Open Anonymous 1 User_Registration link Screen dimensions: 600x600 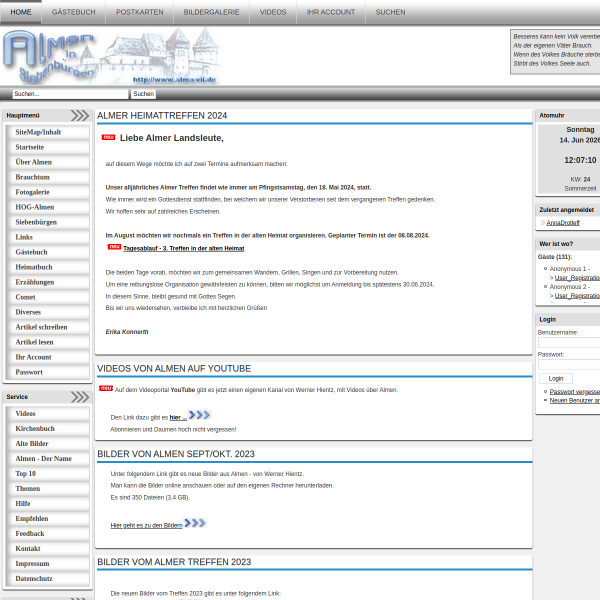tap(577, 278)
